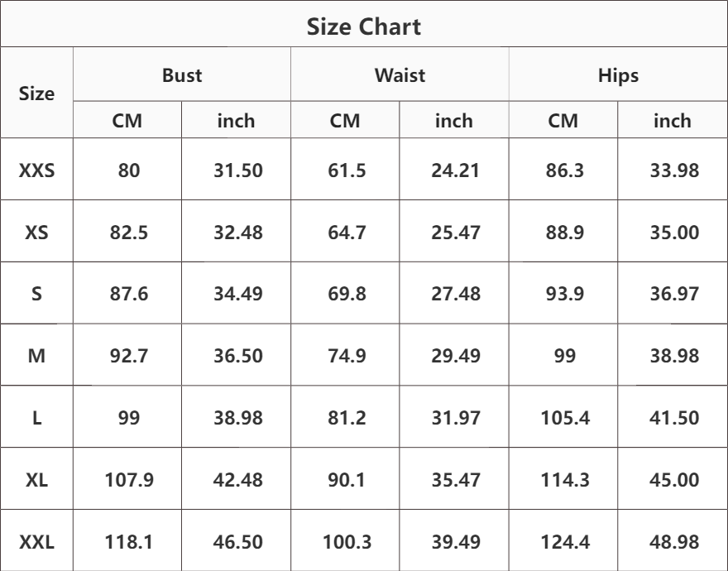Select the XS size row label

[36, 233]
